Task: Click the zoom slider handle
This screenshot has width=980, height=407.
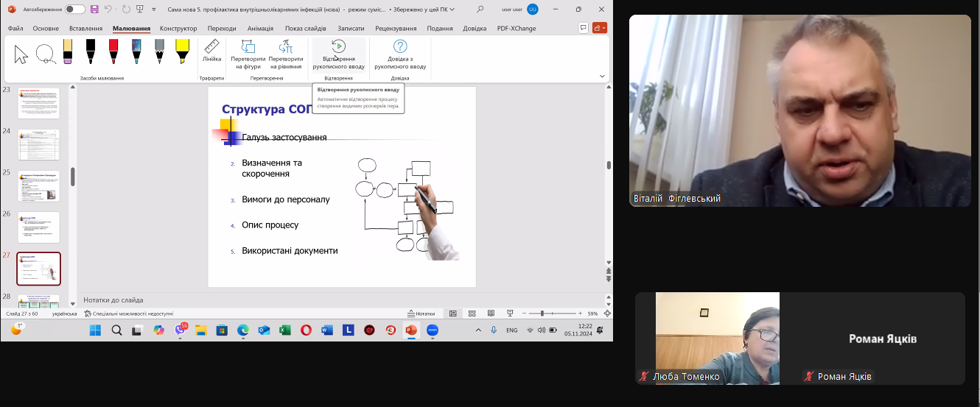Action: 542,314
